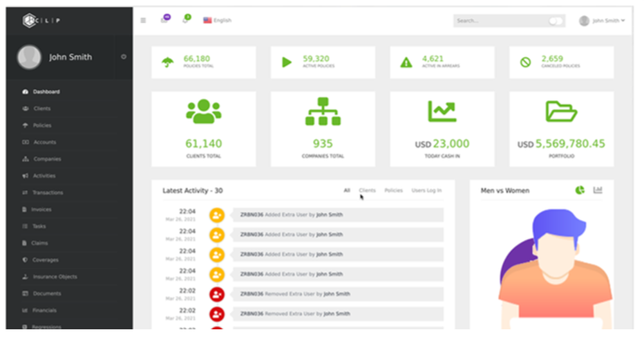This screenshot has width=644, height=337.
Task: Click the US flag language icon
Action: 207,20
